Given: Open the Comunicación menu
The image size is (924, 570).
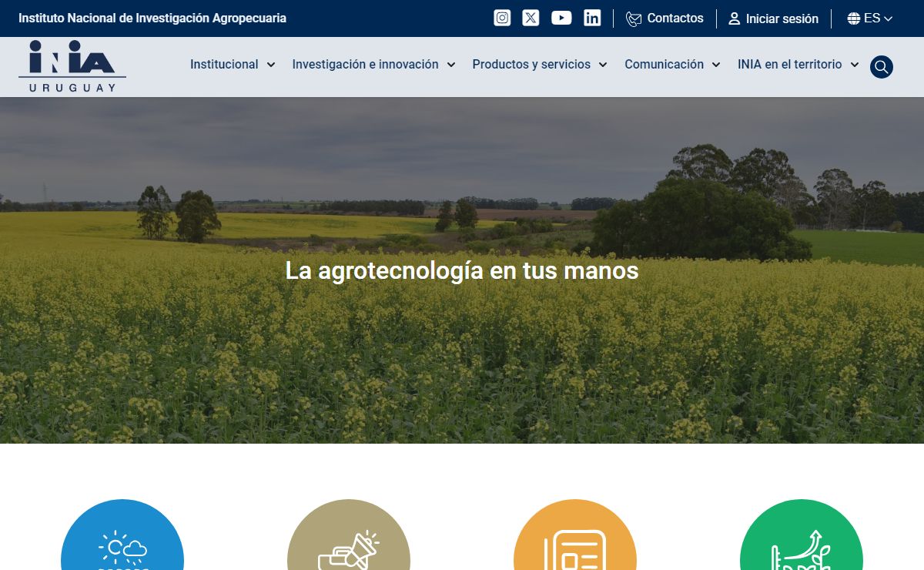Looking at the screenshot, I should pyautogui.click(x=664, y=65).
